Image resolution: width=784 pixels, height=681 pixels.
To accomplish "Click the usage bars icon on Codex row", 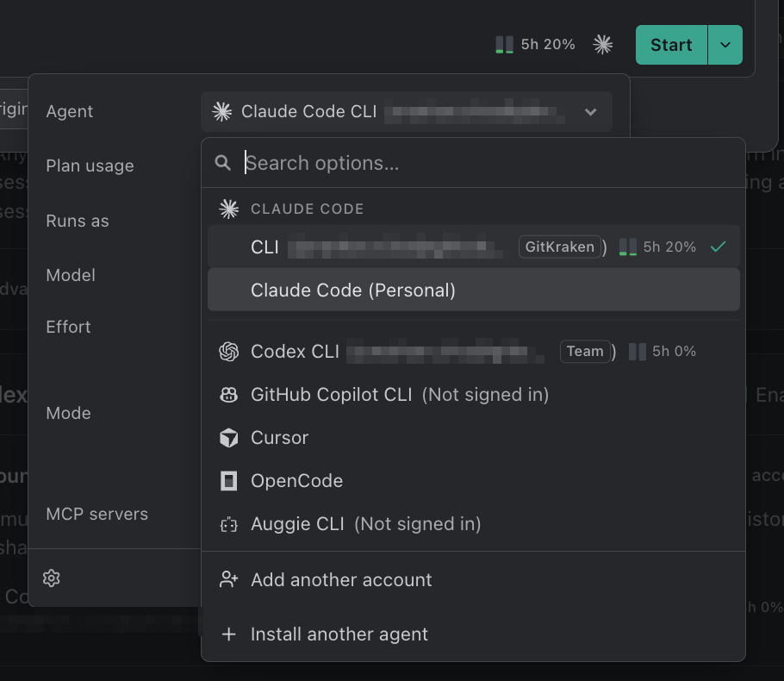I will coord(637,351).
